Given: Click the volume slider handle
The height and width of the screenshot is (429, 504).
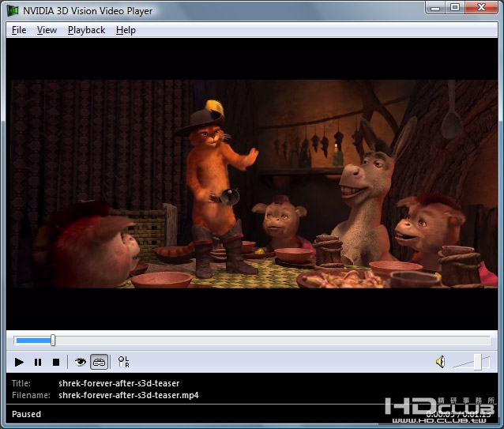Looking at the screenshot, I should 478,362.
